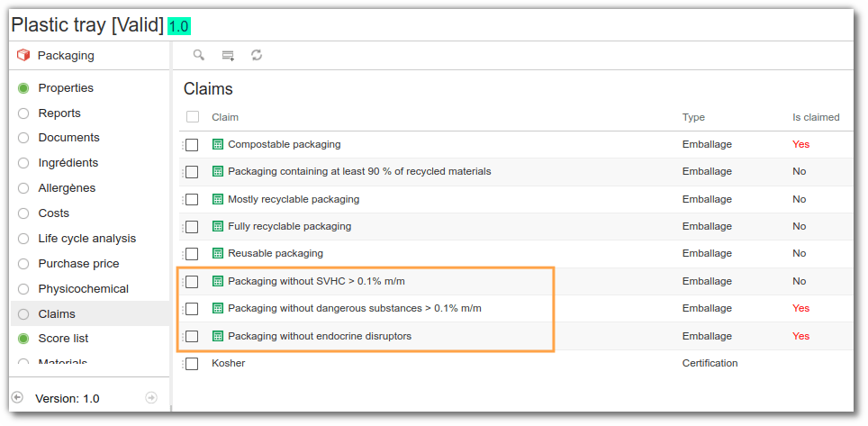
Task: Open the Mostly recyclable packaging claim
Action: [294, 199]
